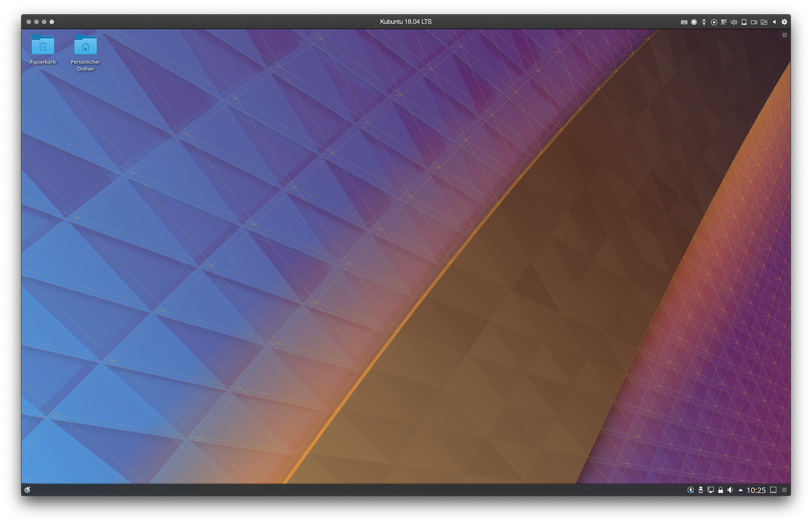Click the 10:25 digital clock
Screen dimensions: 812x524
click(x=756, y=490)
